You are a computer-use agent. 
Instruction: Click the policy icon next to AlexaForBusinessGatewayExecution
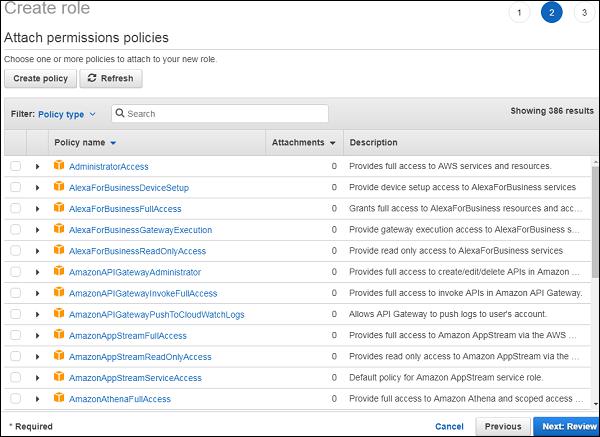(x=59, y=230)
